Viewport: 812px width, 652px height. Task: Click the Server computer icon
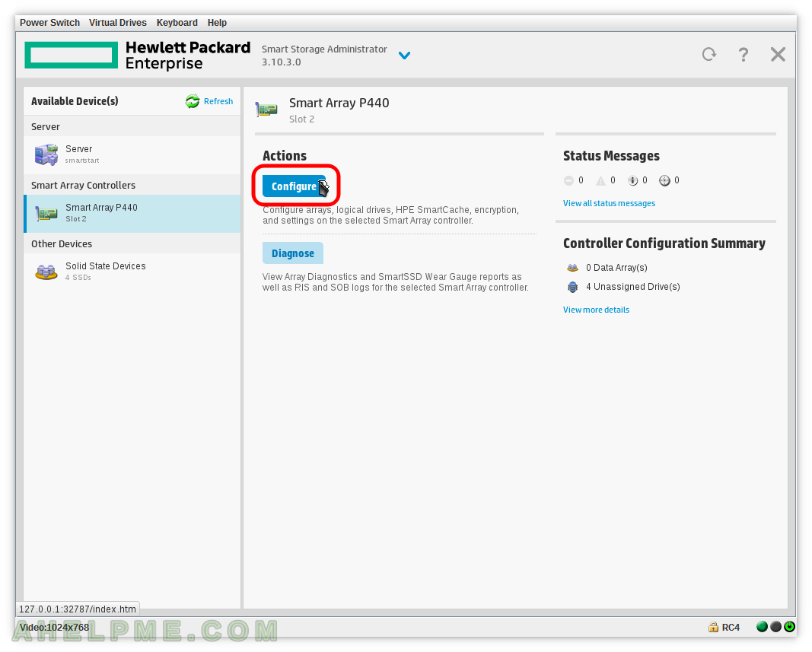46,154
